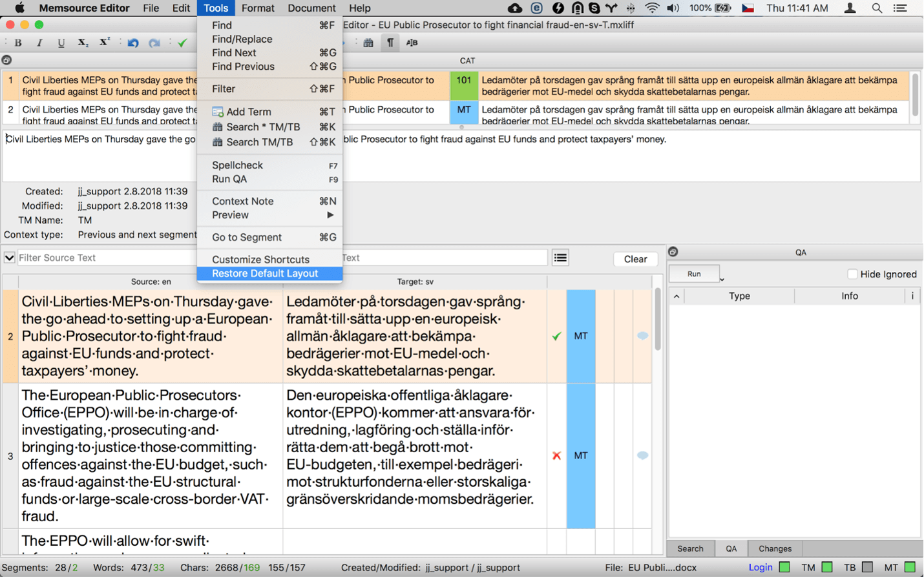Click the sort arrow column in the QA table
The width and height of the screenshot is (924, 580).
[676, 296]
